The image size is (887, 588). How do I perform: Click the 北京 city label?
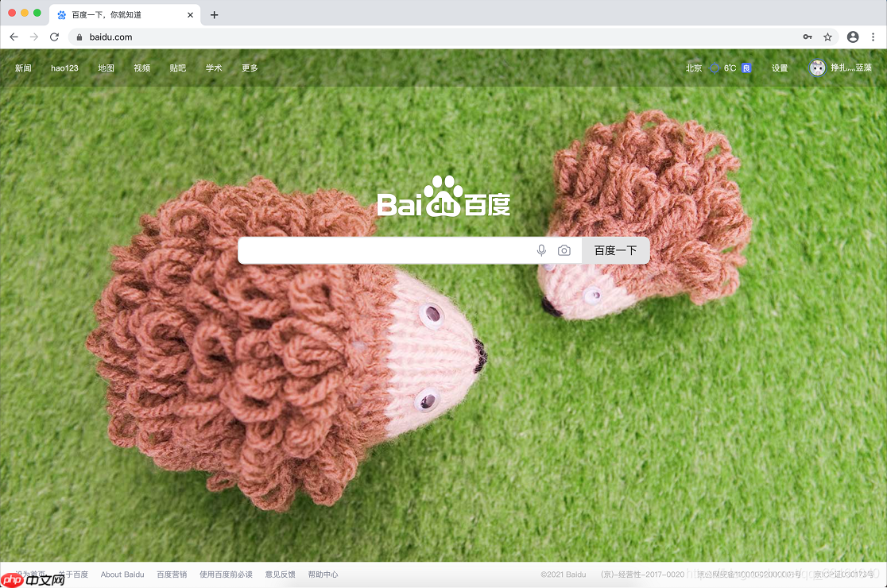(x=694, y=68)
